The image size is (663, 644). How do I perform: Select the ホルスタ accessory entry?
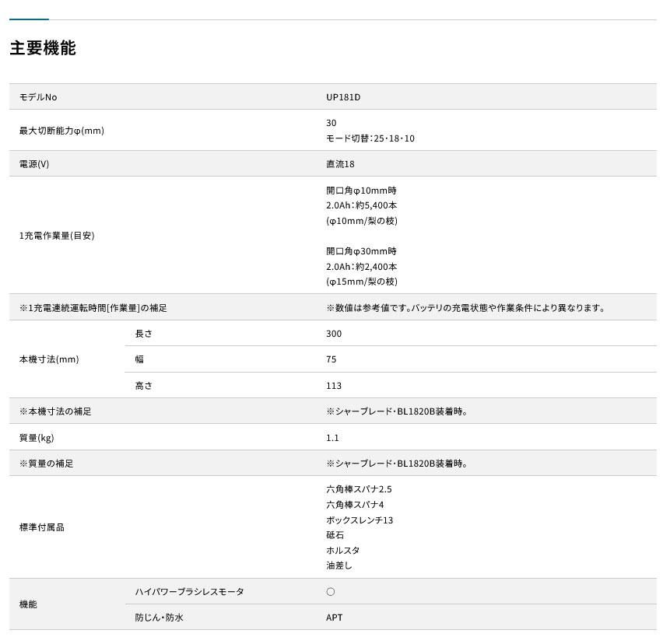point(343,550)
